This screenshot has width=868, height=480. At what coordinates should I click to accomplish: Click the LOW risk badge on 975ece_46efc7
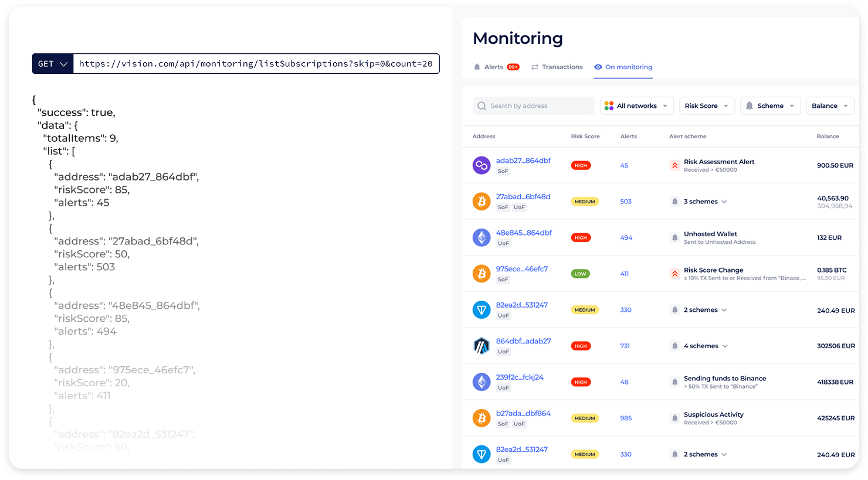[580, 273]
